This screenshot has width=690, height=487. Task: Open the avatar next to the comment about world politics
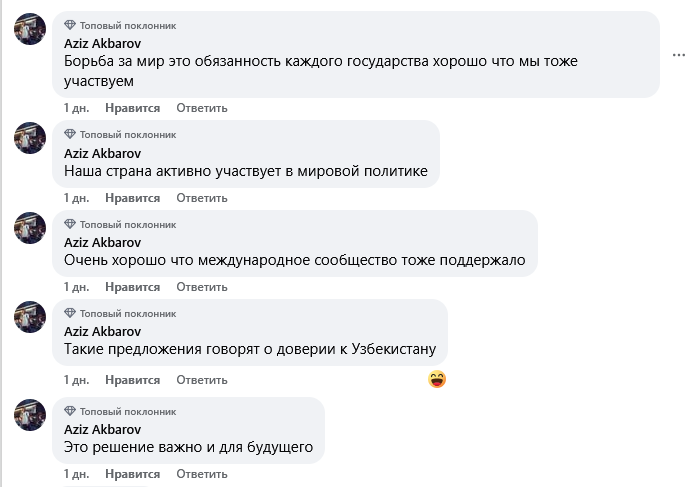30,138
